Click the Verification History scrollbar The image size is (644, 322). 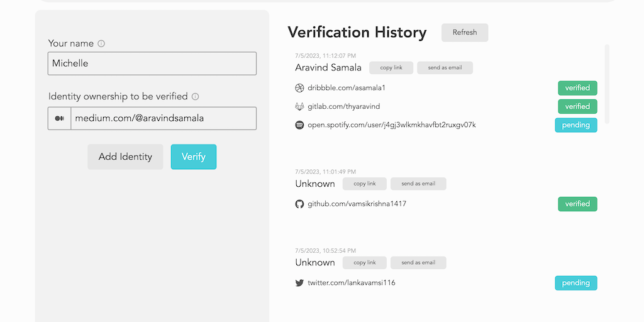607,84
